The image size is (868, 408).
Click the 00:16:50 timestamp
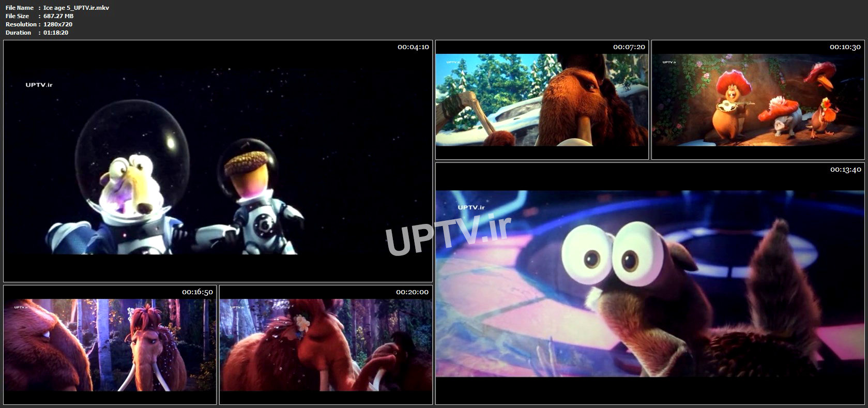[x=197, y=292]
